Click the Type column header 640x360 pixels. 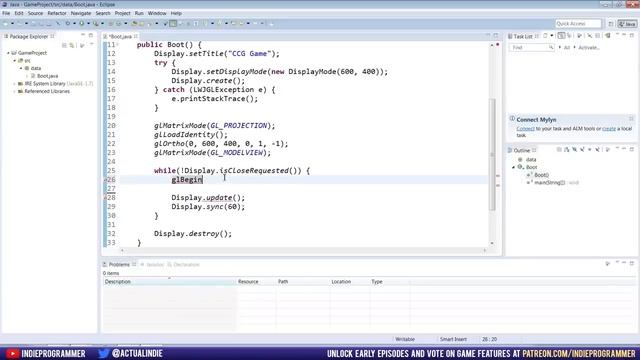coord(389,282)
